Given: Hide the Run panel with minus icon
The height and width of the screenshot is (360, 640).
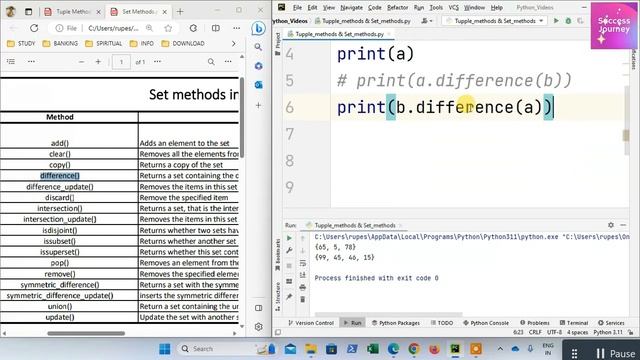Looking at the screenshot, I should click(x=623, y=225).
